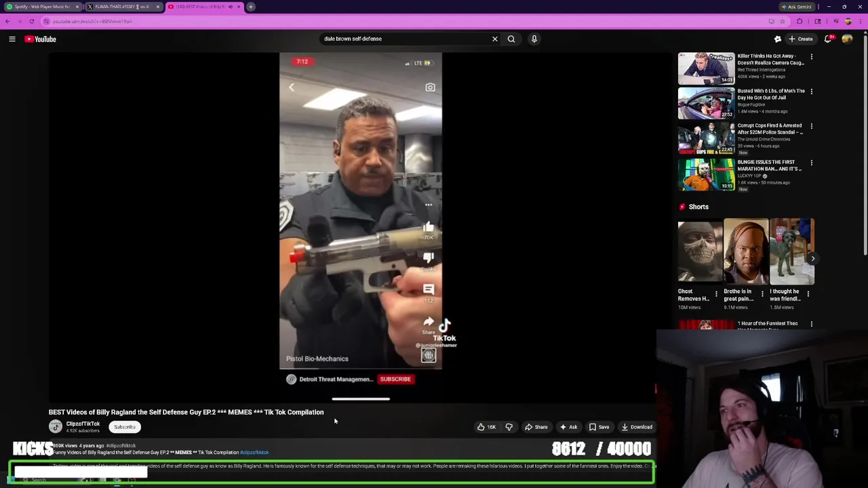868x488 pixels.
Task: Open the YouTube account avatar menu
Action: coord(847,39)
